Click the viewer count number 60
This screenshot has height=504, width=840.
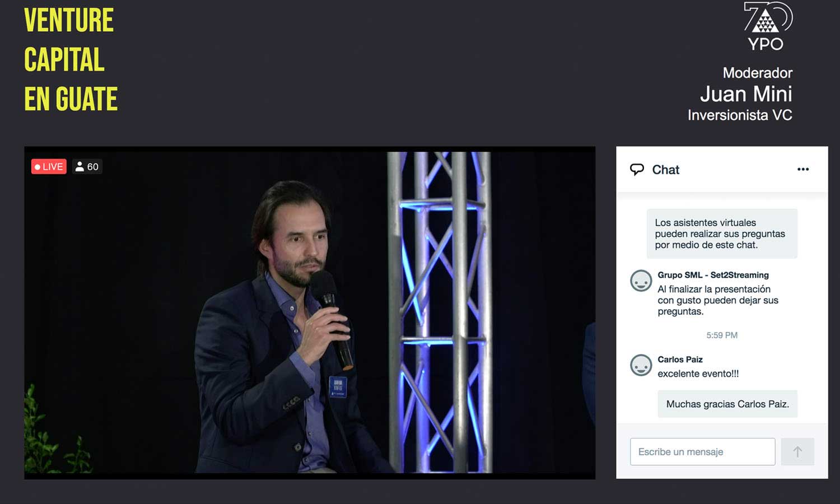(x=93, y=167)
